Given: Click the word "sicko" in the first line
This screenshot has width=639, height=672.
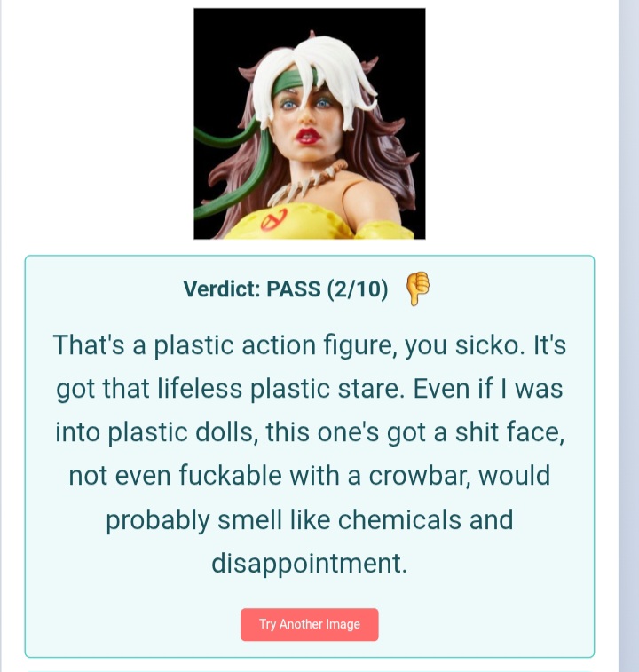Looking at the screenshot, I should pos(486,345).
